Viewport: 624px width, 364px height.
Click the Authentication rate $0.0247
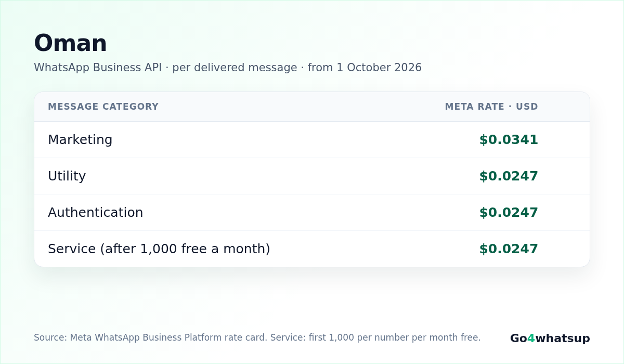(x=509, y=213)
